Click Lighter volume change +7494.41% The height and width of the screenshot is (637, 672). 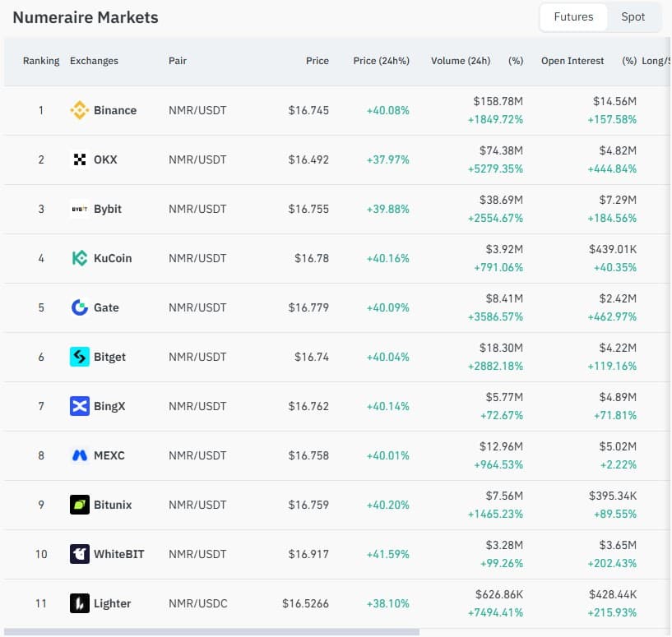(495, 612)
